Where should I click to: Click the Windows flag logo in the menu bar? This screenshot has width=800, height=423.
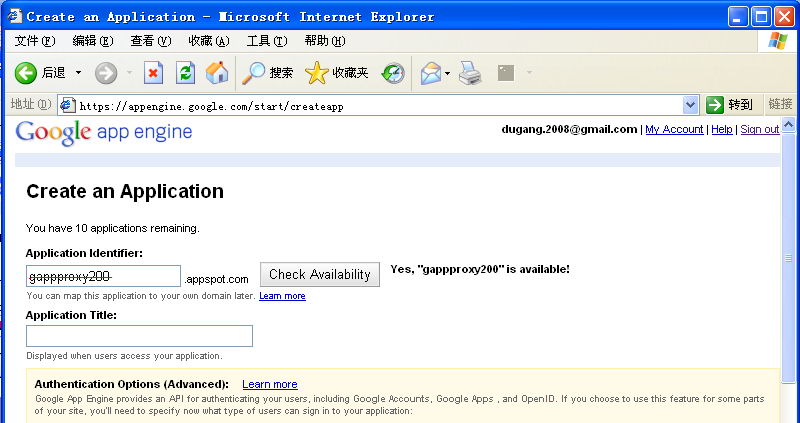778,40
